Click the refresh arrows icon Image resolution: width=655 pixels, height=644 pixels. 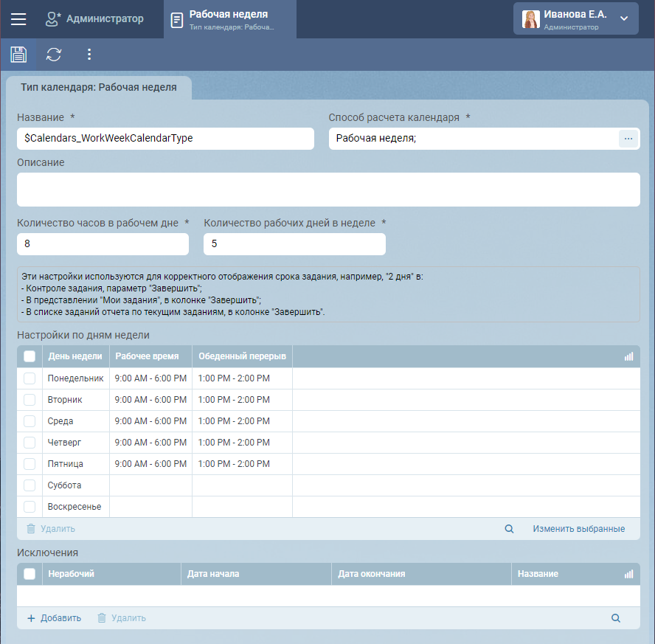coord(54,55)
